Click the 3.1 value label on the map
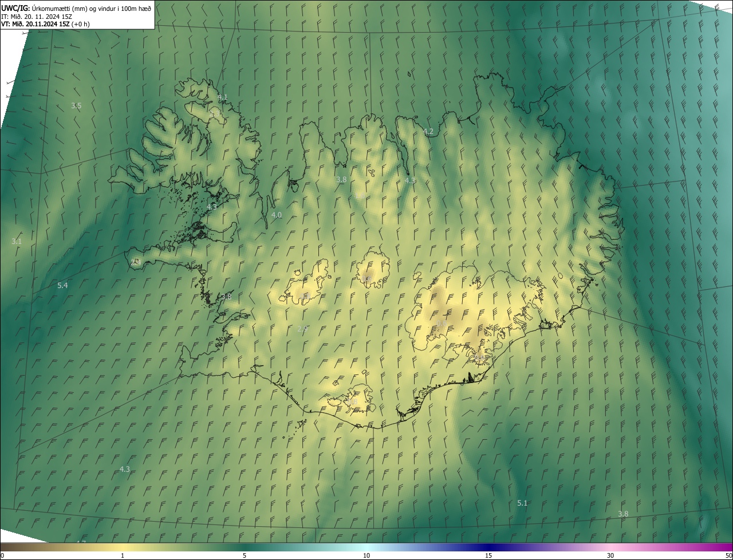The width and height of the screenshot is (733, 560). 17,242
